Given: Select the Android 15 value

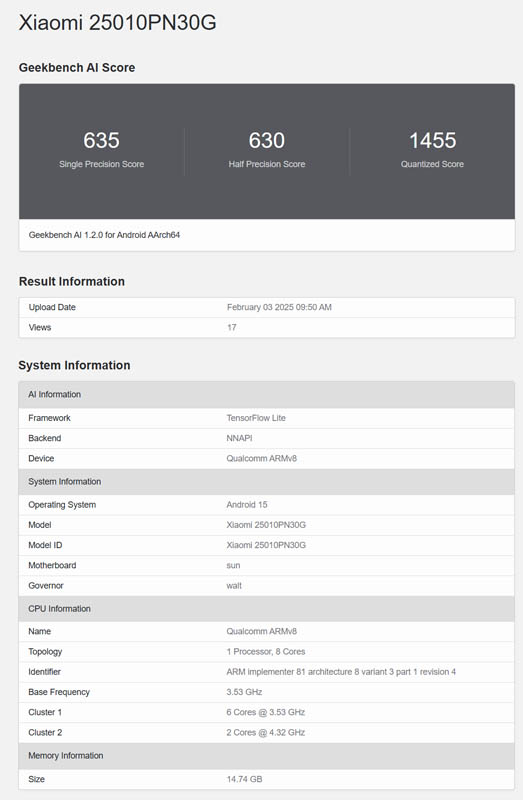Looking at the screenshot, I should click(247, 505).
